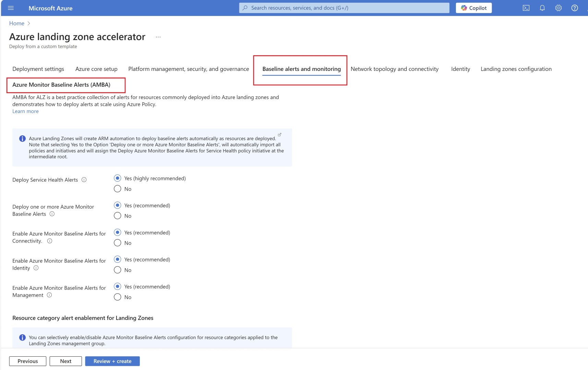Click the Microsoft Azure title
The width and height of the screenshot is (588, 370).
(x=50, y=8)
